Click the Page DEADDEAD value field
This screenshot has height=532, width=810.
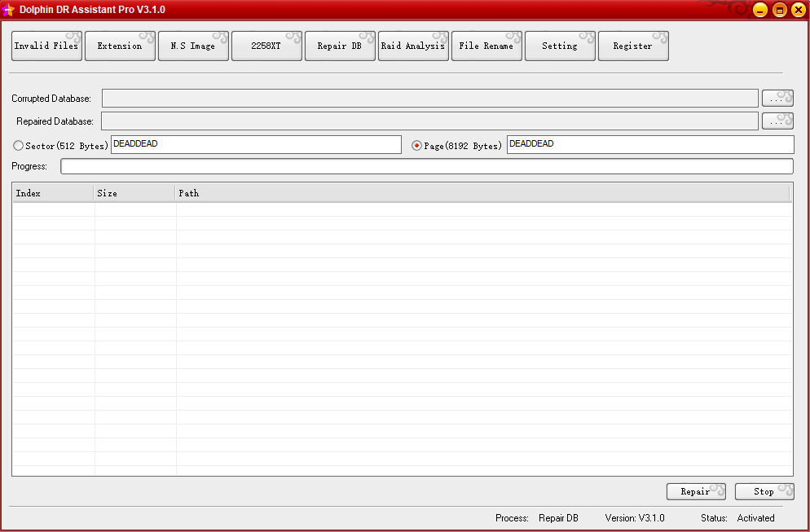(650, 145)
